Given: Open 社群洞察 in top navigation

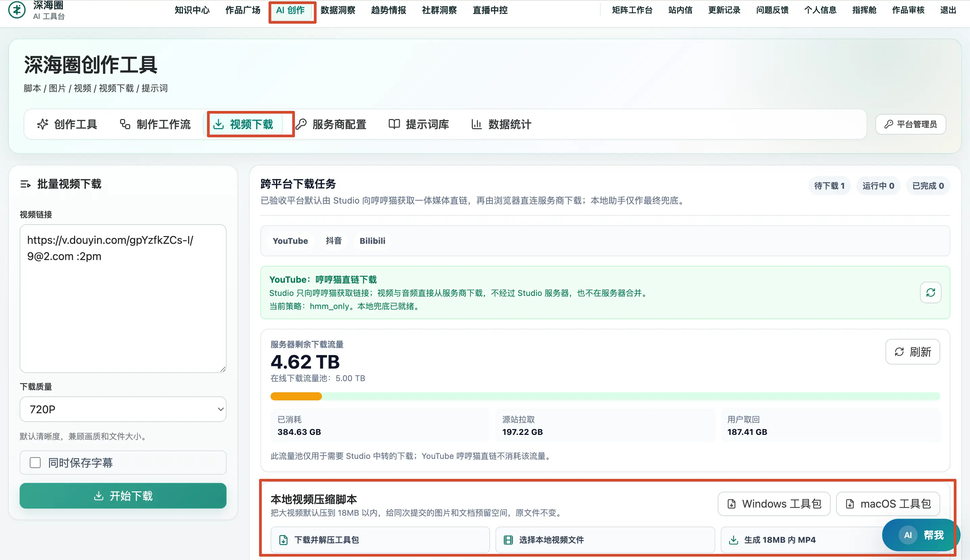Looking at the screenshot, I should tap(439, 10).
